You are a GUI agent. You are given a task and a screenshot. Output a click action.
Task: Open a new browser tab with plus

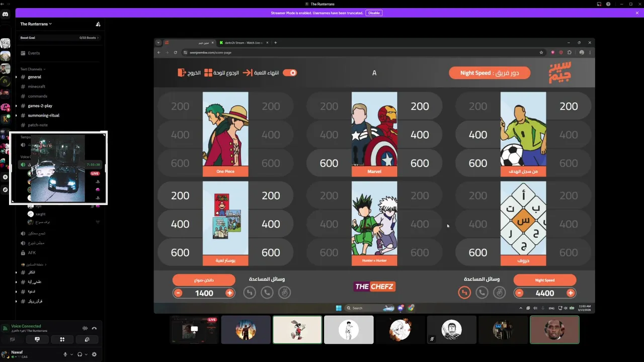pyautogui.click(x=275, y=43)
